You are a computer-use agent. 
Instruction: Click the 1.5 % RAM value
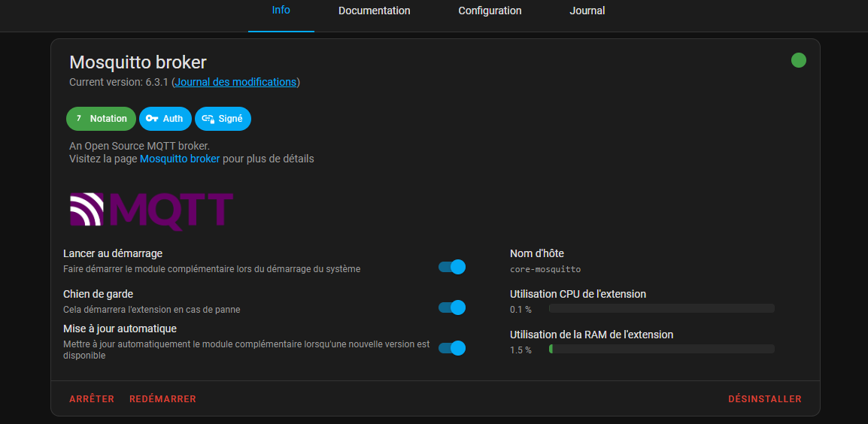[x=520, y=350]
